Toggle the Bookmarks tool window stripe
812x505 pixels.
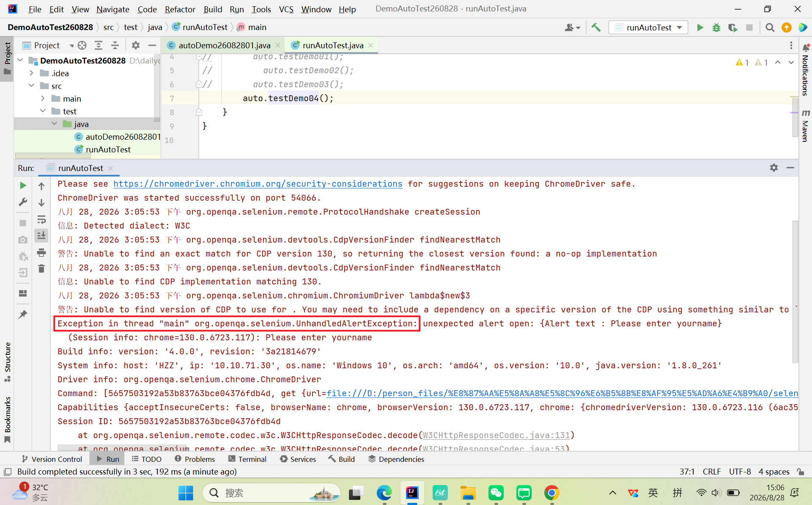point(7,420)
